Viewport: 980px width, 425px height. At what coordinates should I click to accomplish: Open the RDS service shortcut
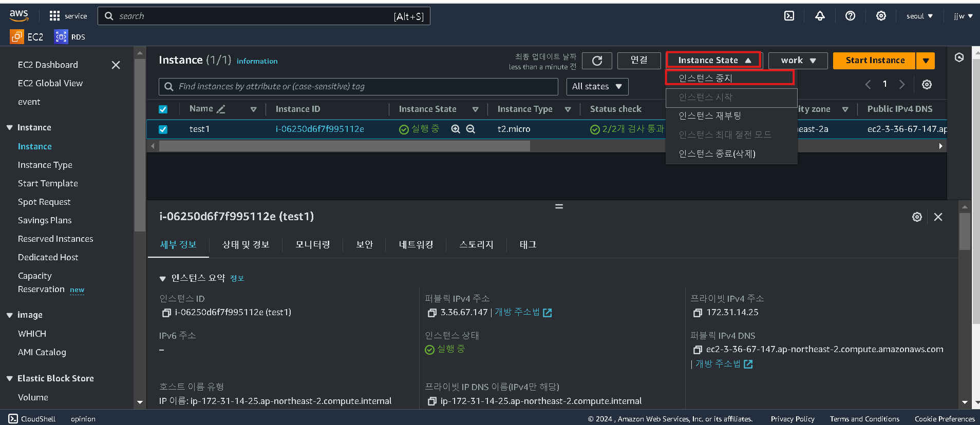coord(70,36)
